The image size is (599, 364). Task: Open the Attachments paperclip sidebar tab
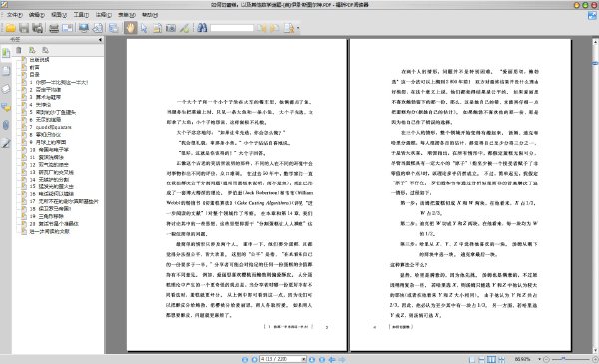click(x=6, y=125)
